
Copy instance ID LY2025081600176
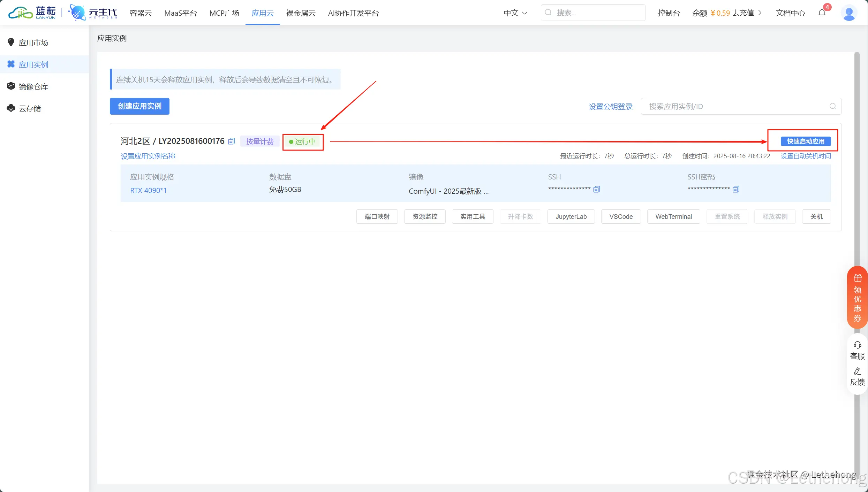231,141
